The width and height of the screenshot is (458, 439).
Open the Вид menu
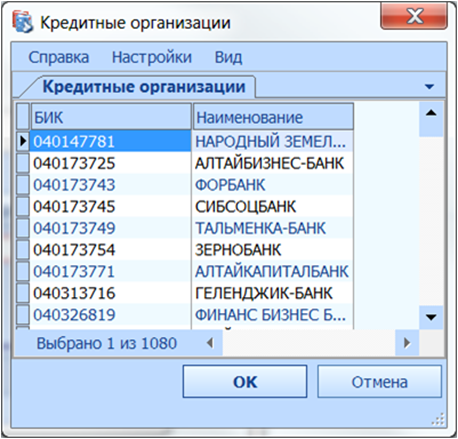coord(228,57)
